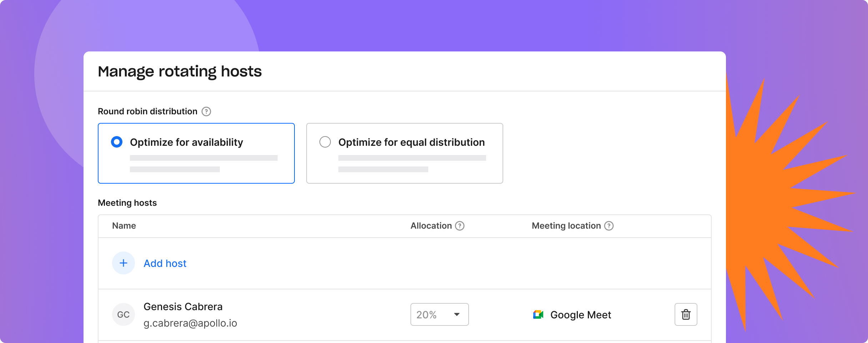Click the Google Meet icon for Genesis Cabrera
Screen dimensions: 868x343
(538, 314)
